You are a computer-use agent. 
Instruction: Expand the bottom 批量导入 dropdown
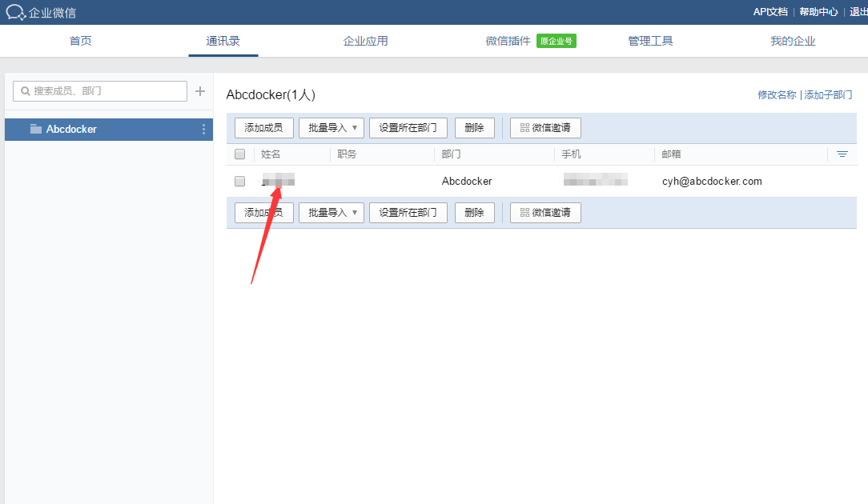pyautogui.click(x=332, y=213)
